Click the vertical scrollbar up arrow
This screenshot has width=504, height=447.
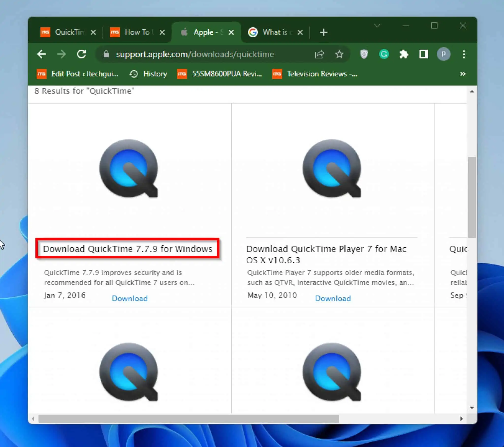(472, 91)
